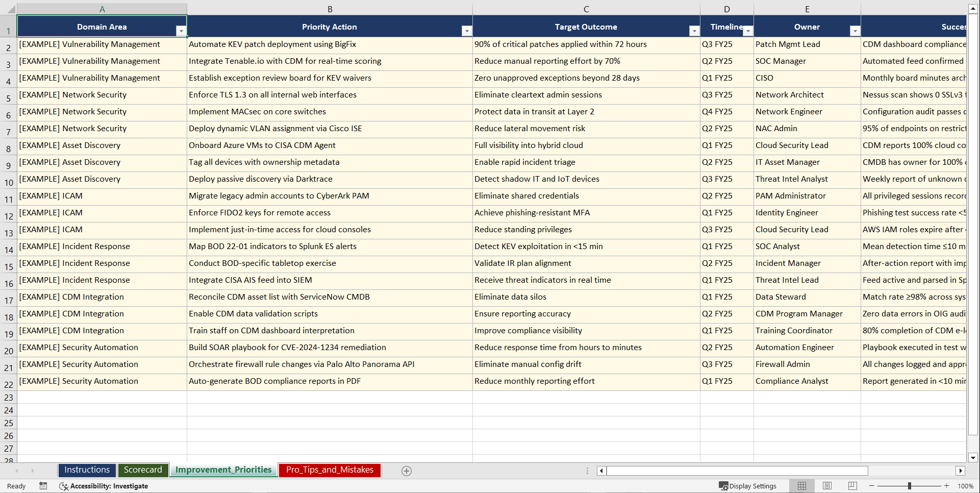Screen dimensions: 980x493
Task: Open the Owner column filter dropdown
Action: (855, 31)
